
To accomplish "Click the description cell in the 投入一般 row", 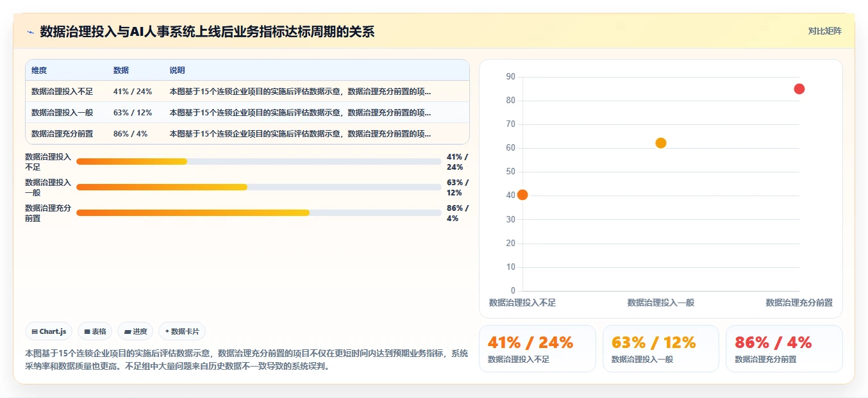I will click(300, 113).
